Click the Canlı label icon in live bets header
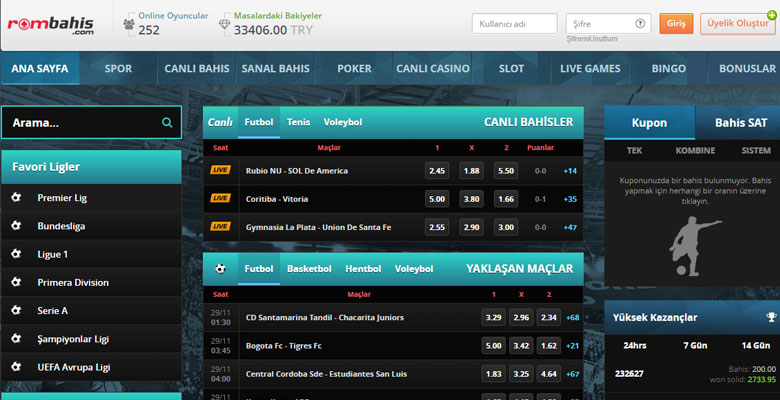The width and height of the screenshot is (780, 400). [x=220, y=122]
